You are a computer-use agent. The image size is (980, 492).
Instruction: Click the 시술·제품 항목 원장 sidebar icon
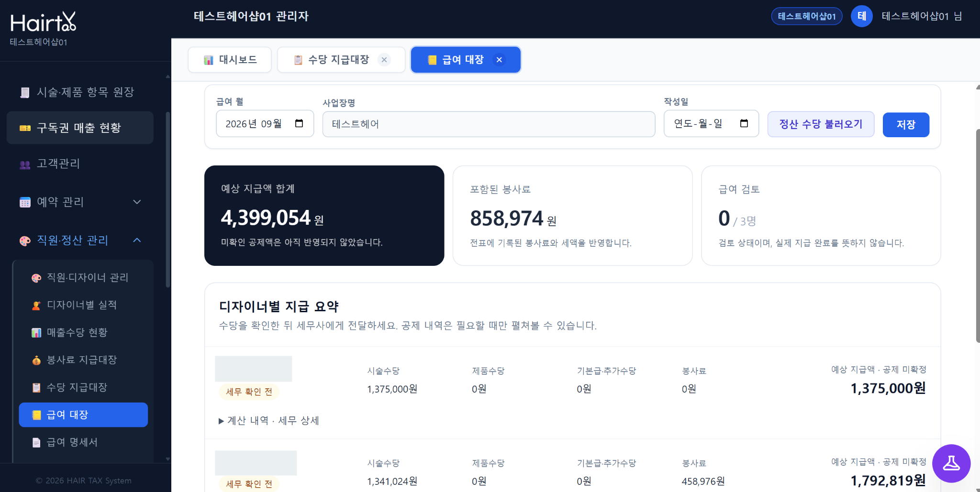tap(25, 92)
